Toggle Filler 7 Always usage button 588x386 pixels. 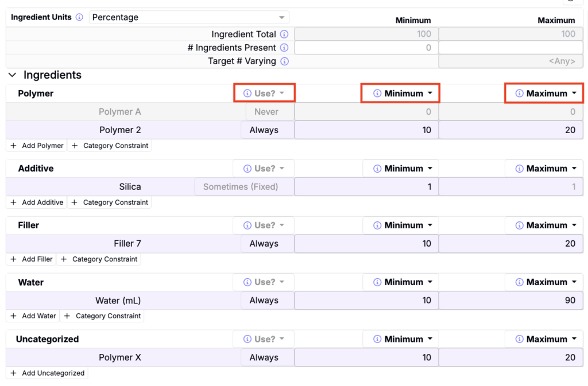(264, 244)
